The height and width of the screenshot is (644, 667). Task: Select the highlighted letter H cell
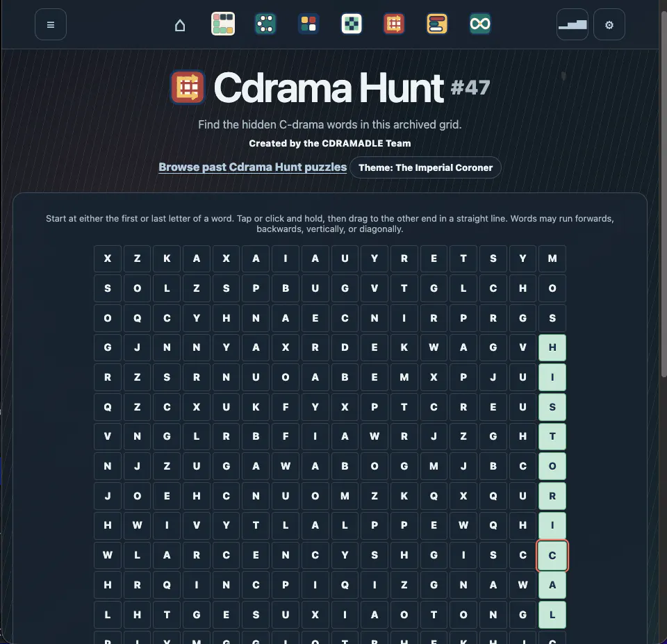pyautogui.click(x=552, y=347)
